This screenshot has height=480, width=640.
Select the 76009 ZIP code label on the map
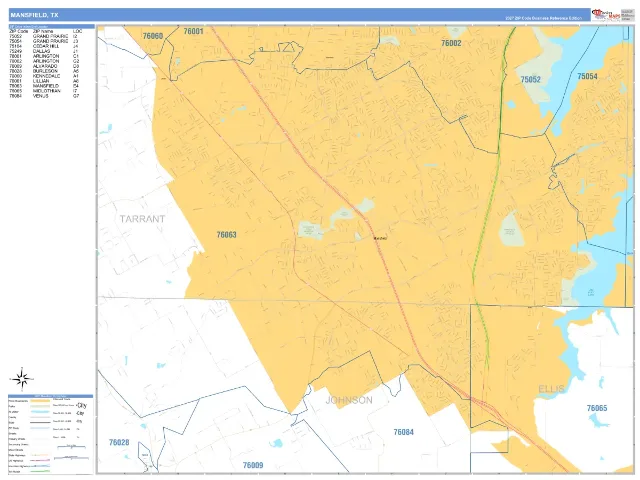point(253,465)
